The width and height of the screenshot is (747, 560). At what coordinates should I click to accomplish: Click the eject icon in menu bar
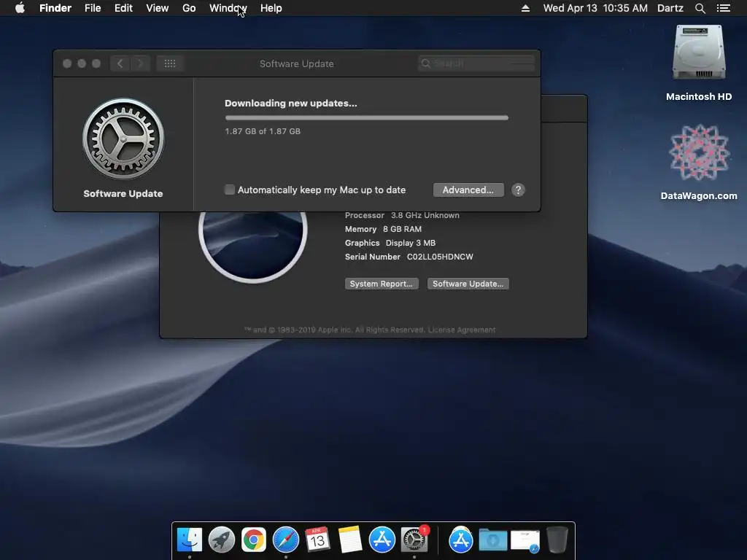click(x=525, y=8)
